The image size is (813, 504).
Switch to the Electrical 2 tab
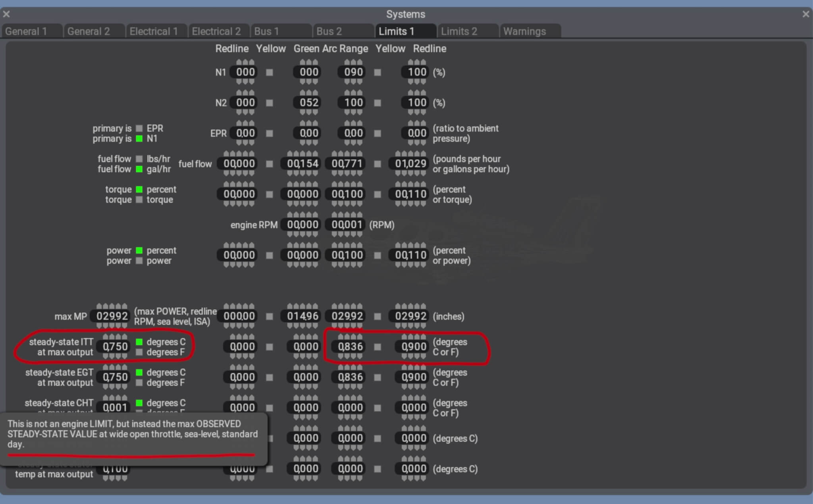[218, 31]
